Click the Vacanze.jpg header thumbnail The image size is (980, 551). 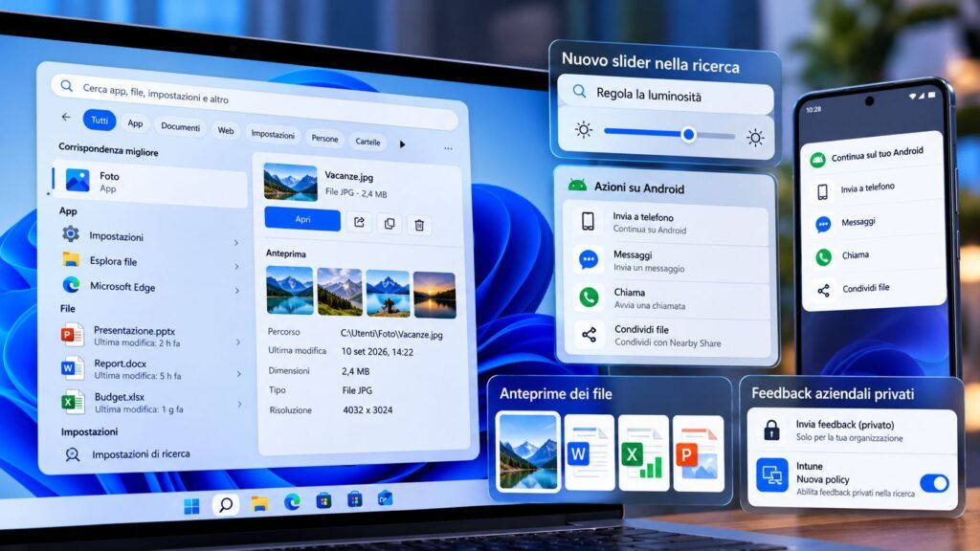290,181
